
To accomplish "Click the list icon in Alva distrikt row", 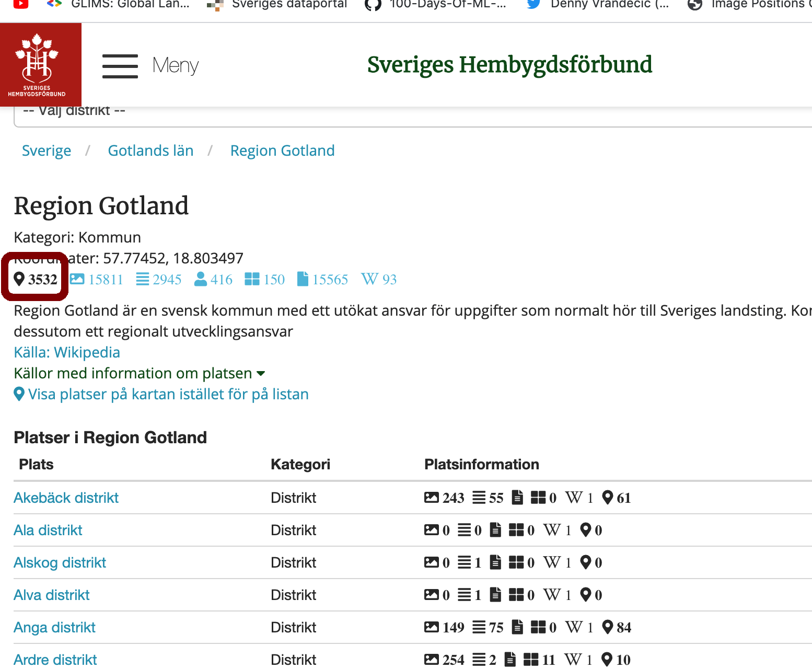I will point(464,595).
